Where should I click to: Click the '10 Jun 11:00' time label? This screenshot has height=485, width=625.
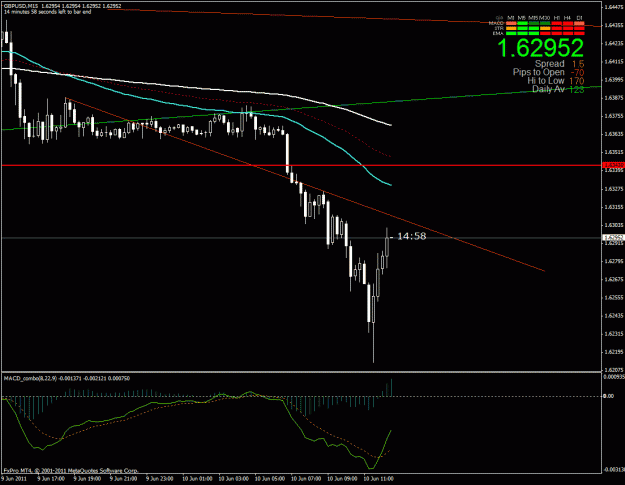[x=378, y=479]
